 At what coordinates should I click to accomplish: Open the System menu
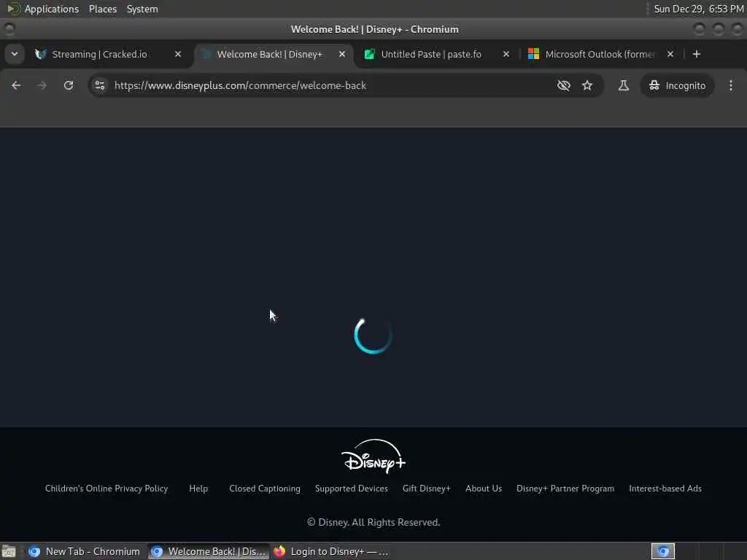pyautogui.click(x=142, y=9)
